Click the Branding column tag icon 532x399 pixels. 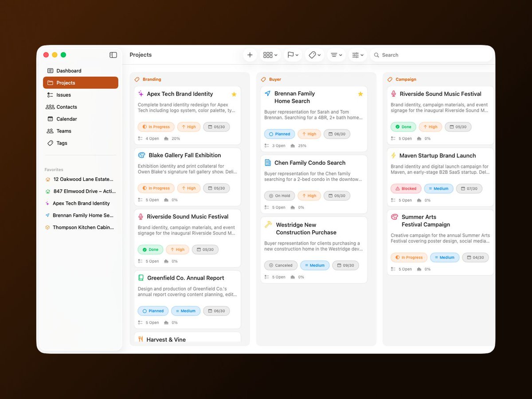[137, 79]
